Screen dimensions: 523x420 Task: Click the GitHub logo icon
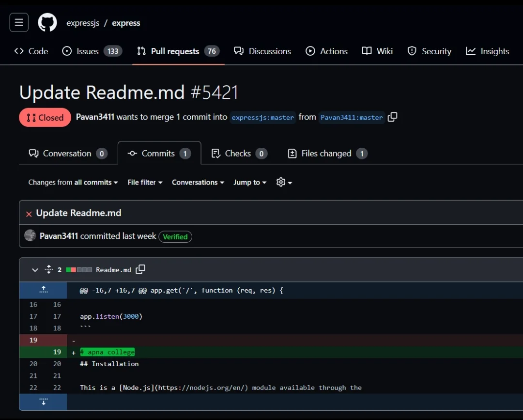point(47,22)
